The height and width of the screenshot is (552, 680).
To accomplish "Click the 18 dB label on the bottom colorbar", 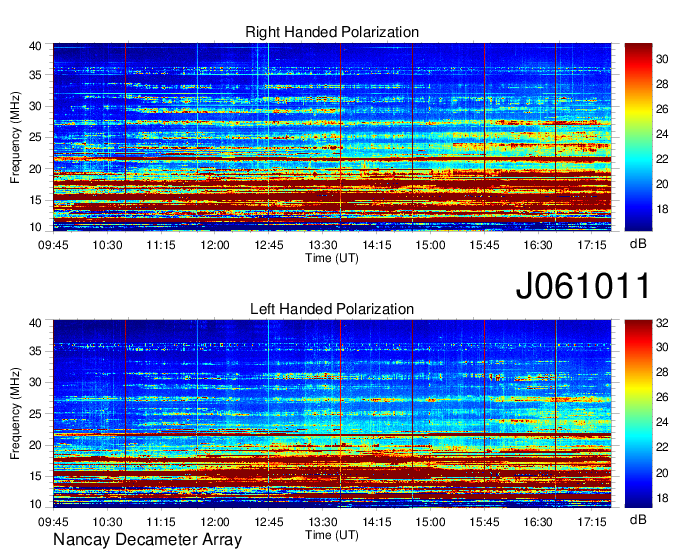I will [x=662, y=498].
